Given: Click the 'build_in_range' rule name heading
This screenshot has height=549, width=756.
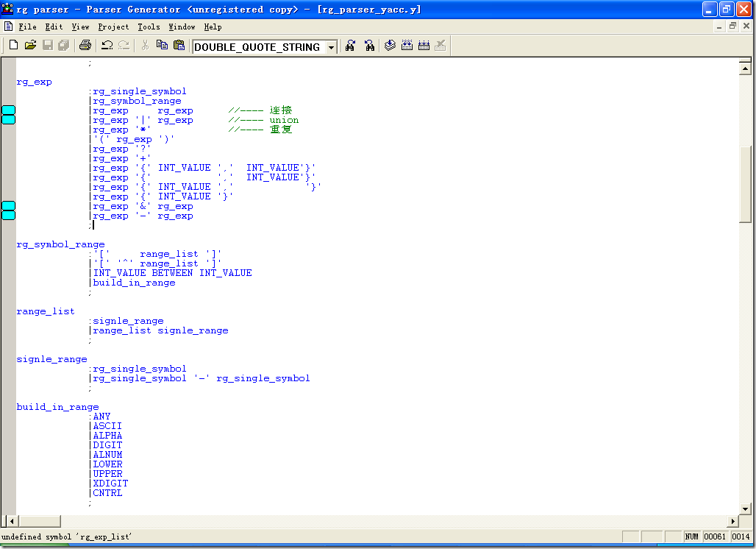Looking at the screenshot, I should [57, 407].
